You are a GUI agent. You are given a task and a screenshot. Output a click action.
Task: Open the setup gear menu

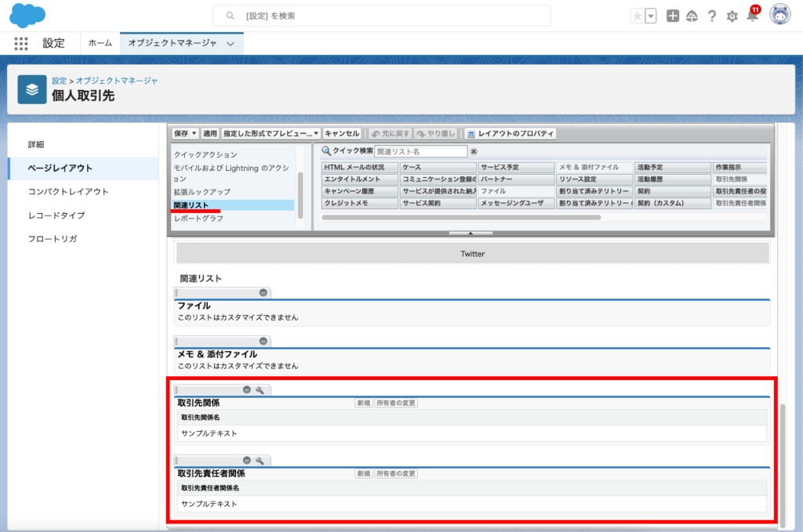pos(732,16)
